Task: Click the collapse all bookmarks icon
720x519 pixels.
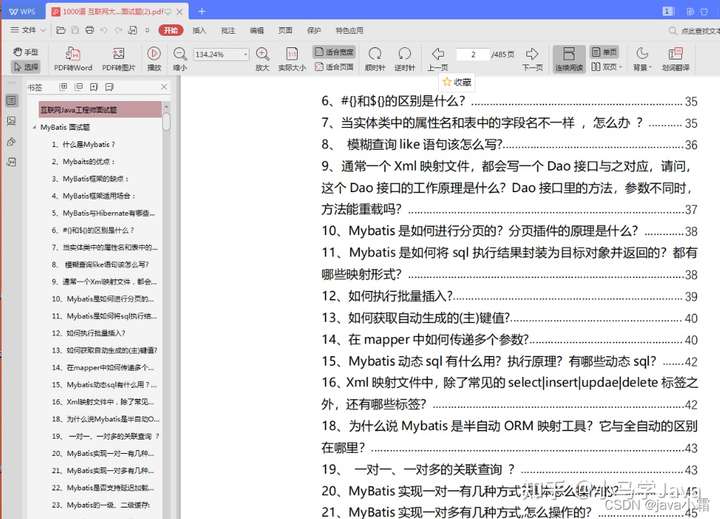Action: pyautogui.click(x=79, y=87)
